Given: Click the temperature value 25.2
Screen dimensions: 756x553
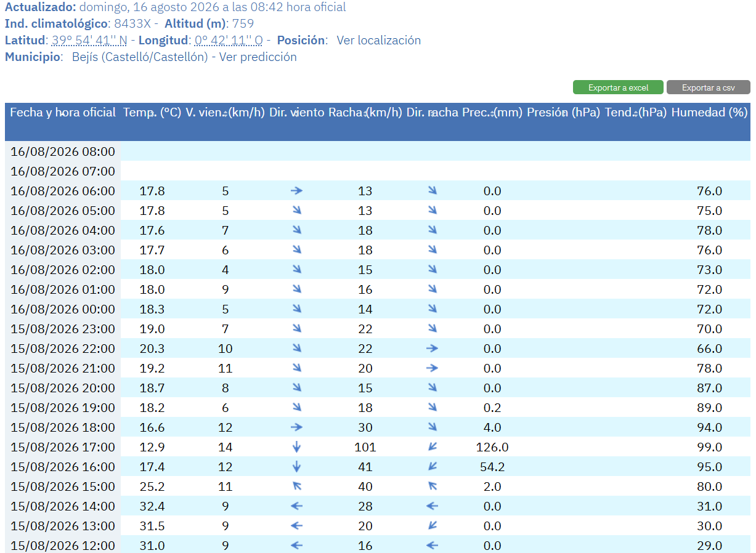Looking at the screenshot, I should 152,486.
